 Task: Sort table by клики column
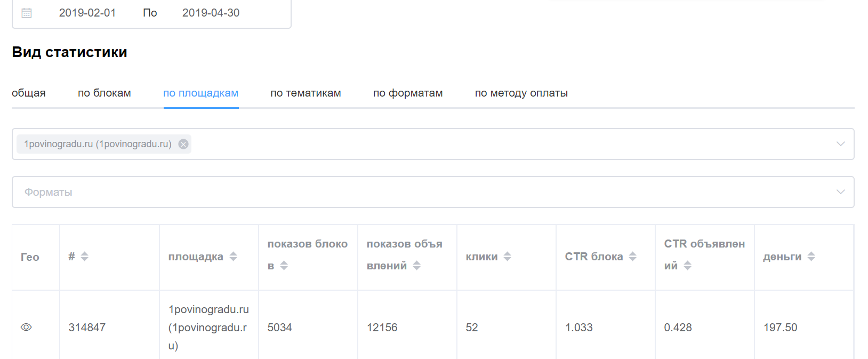508,257
